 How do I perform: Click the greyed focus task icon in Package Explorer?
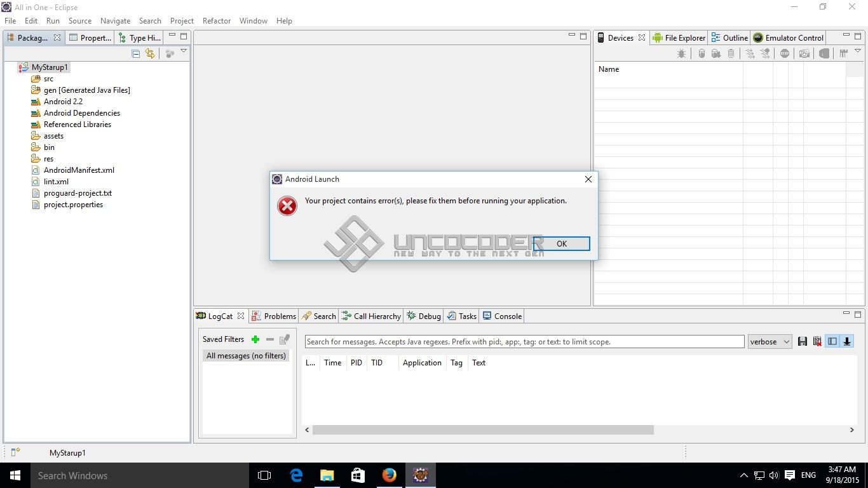170,54
